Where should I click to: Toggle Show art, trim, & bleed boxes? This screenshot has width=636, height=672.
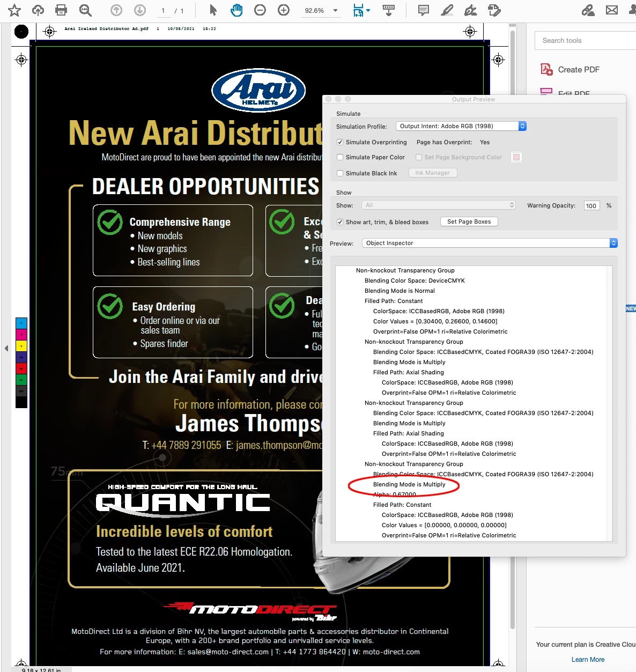[x=340, y=222]
